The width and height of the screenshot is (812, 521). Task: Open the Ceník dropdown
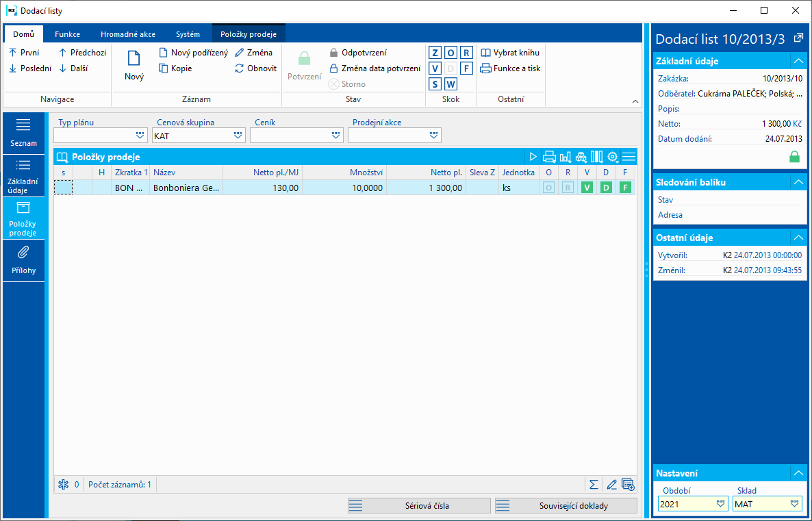336,135
